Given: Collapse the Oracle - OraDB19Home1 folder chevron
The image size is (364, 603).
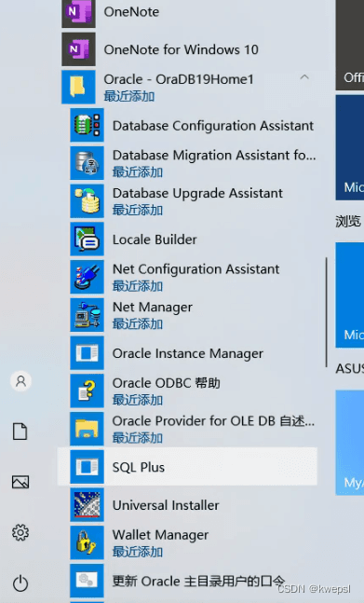Looking at the screenshot, I should tap(304, 77).
